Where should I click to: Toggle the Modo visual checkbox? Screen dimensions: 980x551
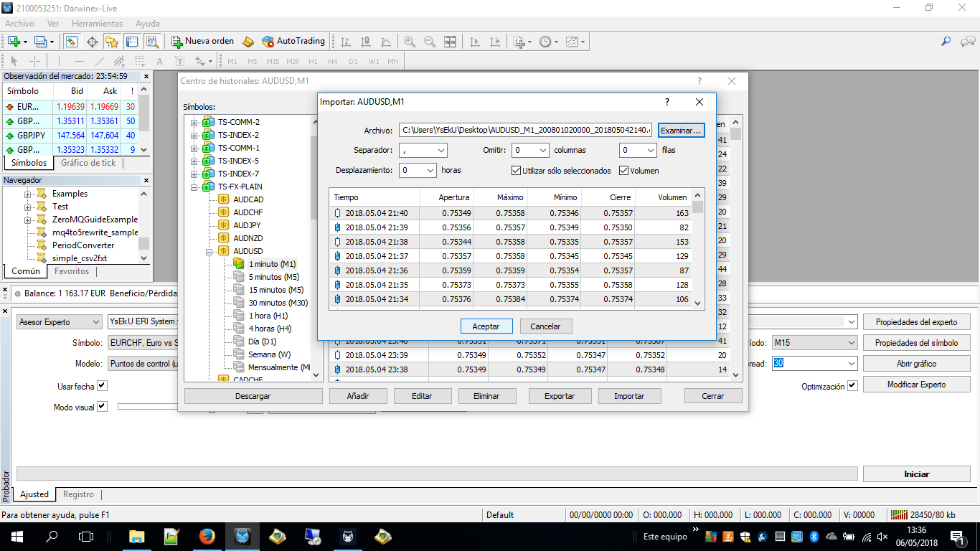(x=102, y=407)
